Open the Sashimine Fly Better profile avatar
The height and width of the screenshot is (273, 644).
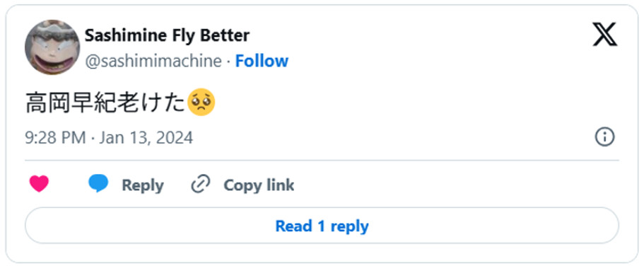pyautogui.click(x=52, y=47)
